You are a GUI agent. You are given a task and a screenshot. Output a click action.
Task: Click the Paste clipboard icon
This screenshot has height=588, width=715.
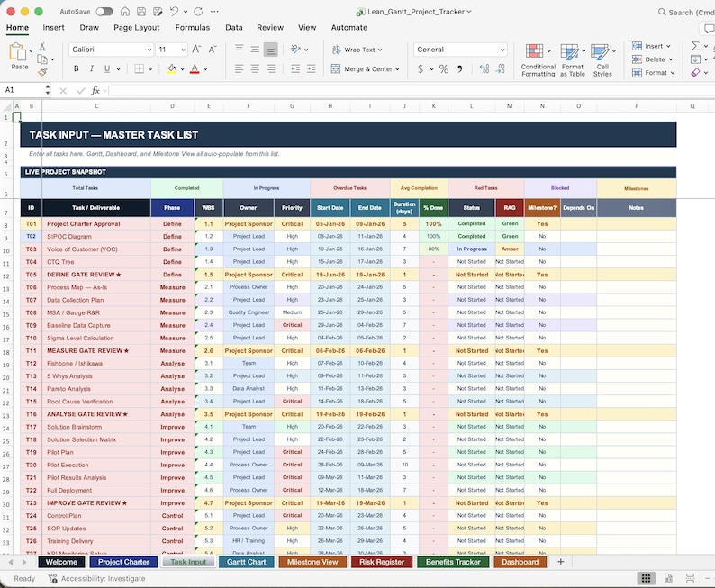tap(18, 52)
